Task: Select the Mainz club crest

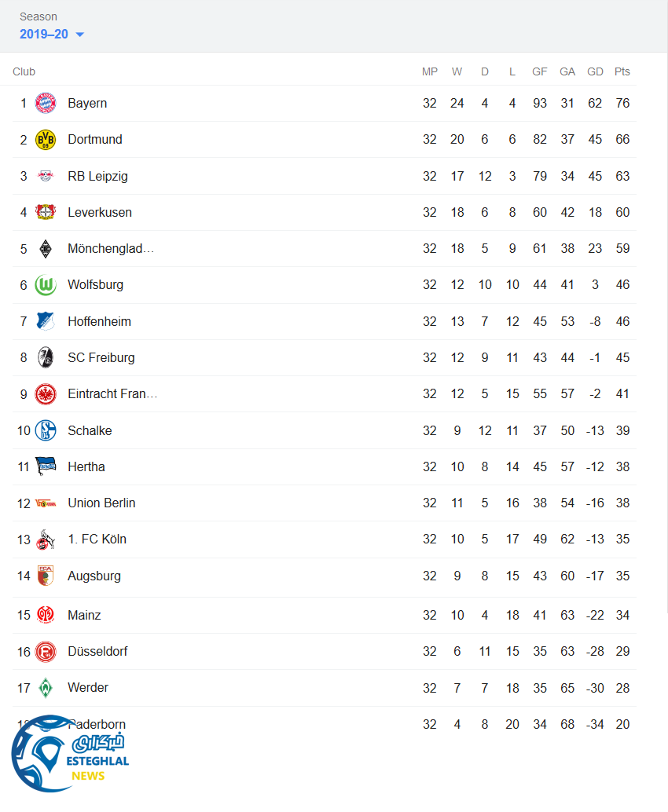Action: [46, 615]
